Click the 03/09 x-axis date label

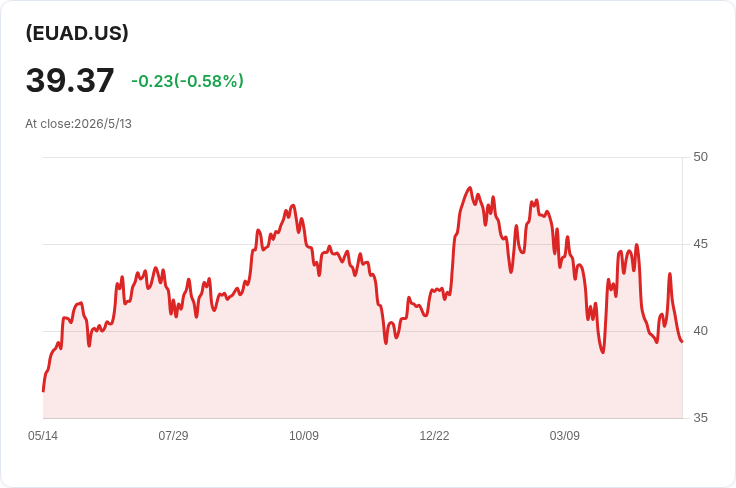565,435
